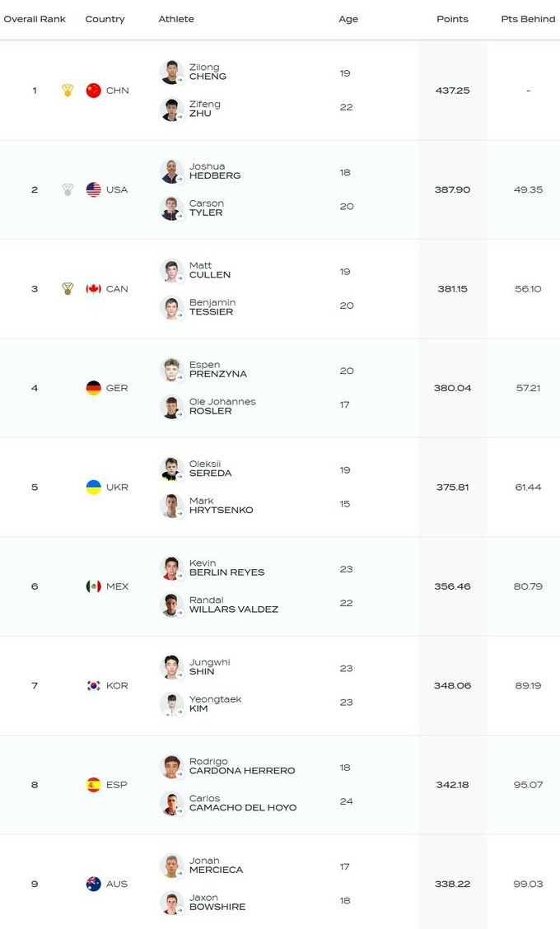Click the South Korea flag icon
The width and height of the screenshot is (560, 929).
click(94, 685)
